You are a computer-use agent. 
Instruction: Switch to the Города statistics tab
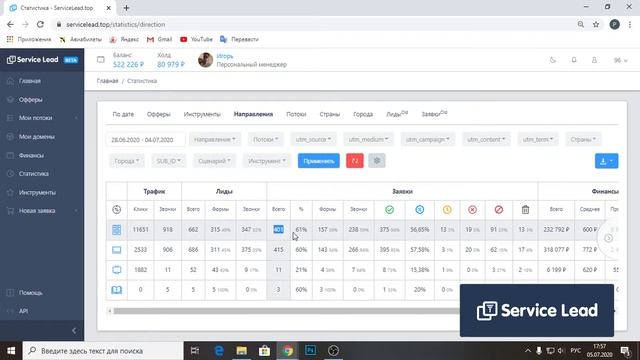363,114
